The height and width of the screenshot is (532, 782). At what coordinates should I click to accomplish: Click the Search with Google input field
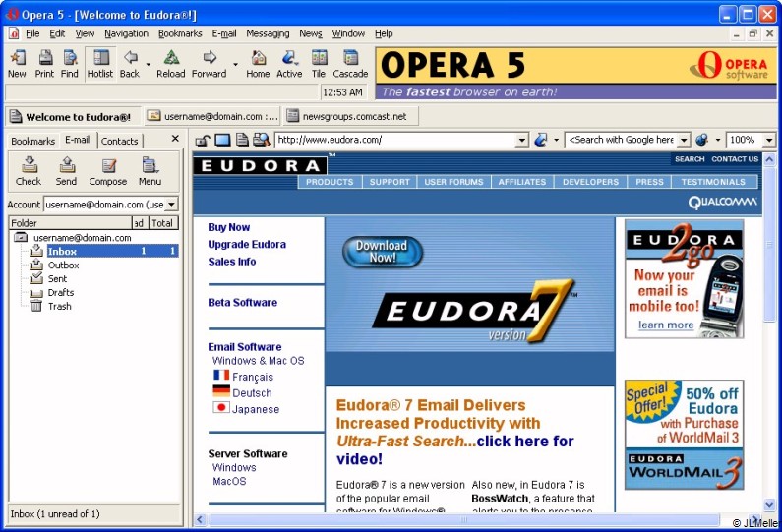pos(622,140)
